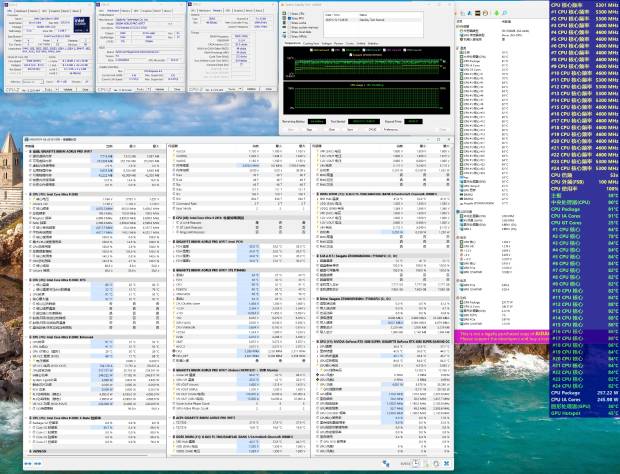
Task: Open the Memory tab in first CPU-Z window
Action: point(34,11)
